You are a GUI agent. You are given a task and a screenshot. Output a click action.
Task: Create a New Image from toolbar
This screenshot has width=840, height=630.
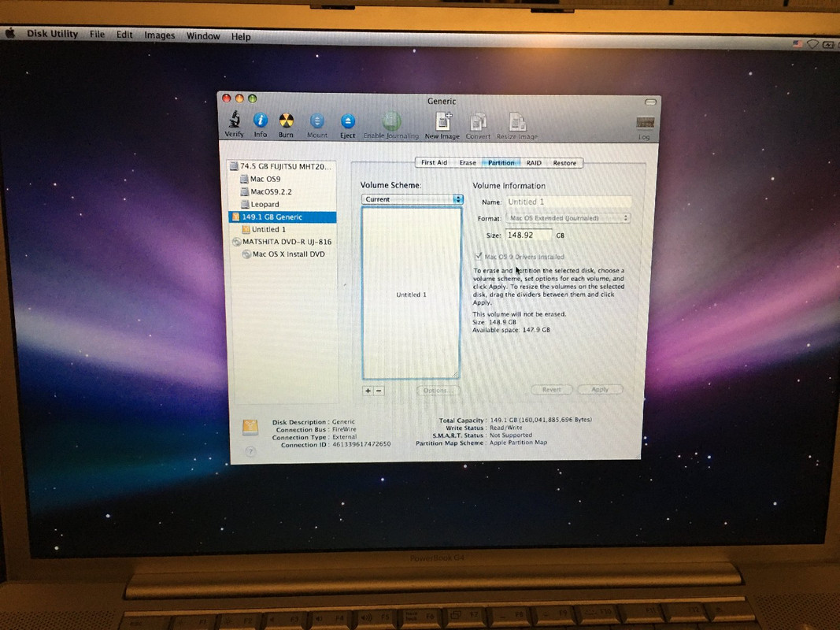click(443, 121)
